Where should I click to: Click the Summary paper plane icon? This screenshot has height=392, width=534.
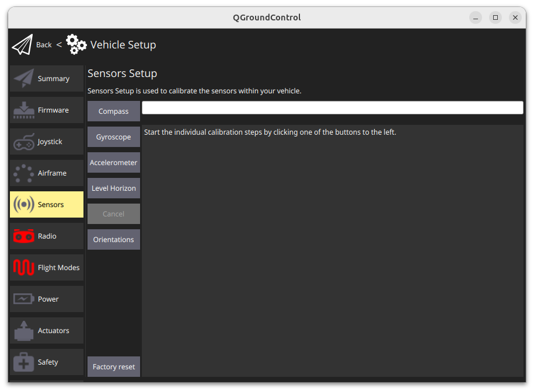[23, 78]
